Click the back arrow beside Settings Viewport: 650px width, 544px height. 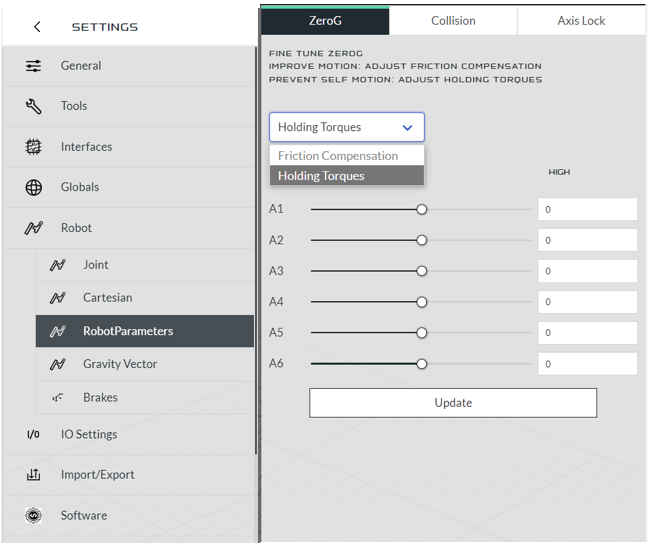[x=37, y=27]
